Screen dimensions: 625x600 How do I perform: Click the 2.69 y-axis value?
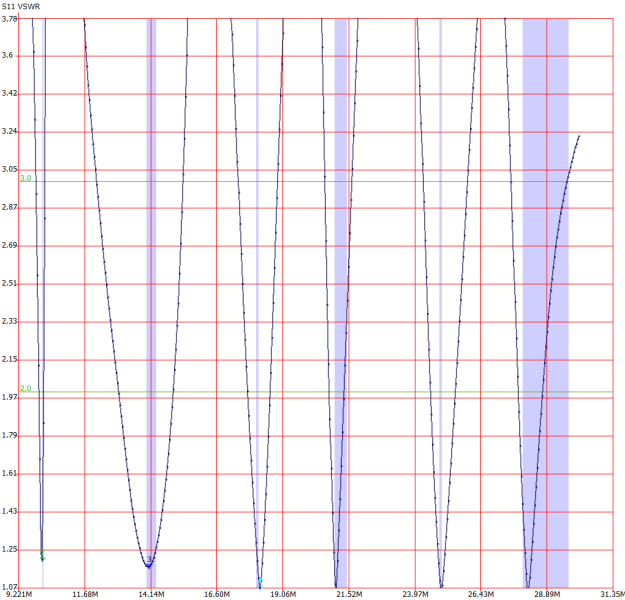pyautogui.click(x=10, y=245)
